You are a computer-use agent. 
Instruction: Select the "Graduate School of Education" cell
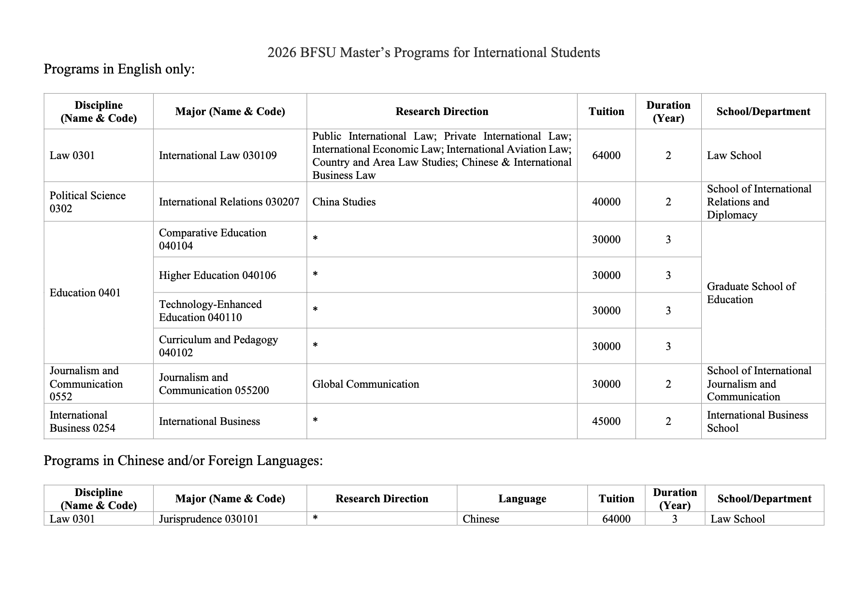click(751, 292)
